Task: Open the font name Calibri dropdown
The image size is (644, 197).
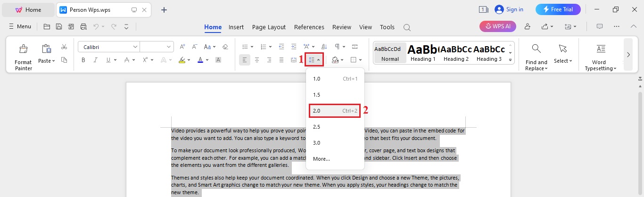Action: point(135,47)
